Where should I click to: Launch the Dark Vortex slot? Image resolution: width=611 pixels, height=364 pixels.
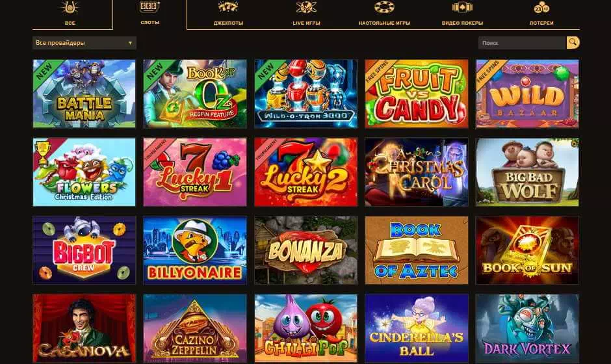pyautogui.click(x=527, y=328)
